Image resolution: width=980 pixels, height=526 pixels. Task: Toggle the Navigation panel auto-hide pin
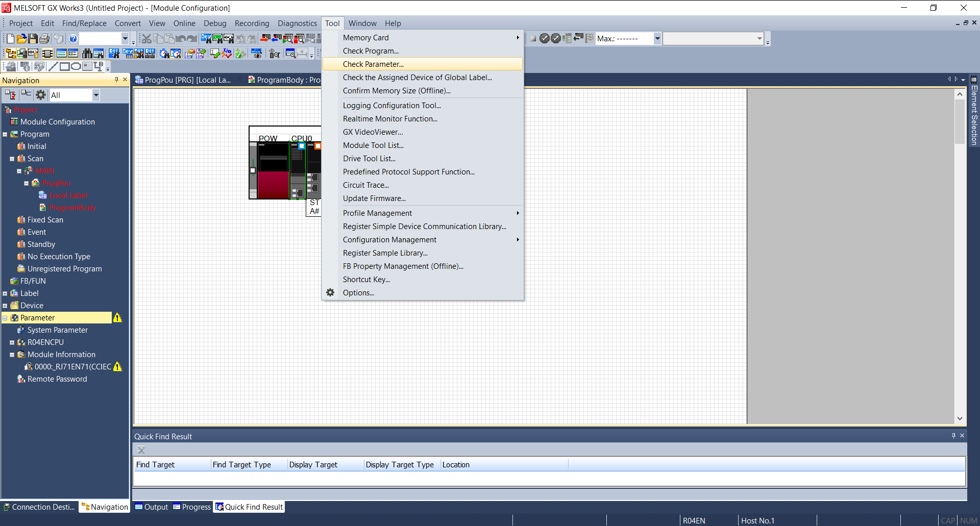(x=116, y=80)
